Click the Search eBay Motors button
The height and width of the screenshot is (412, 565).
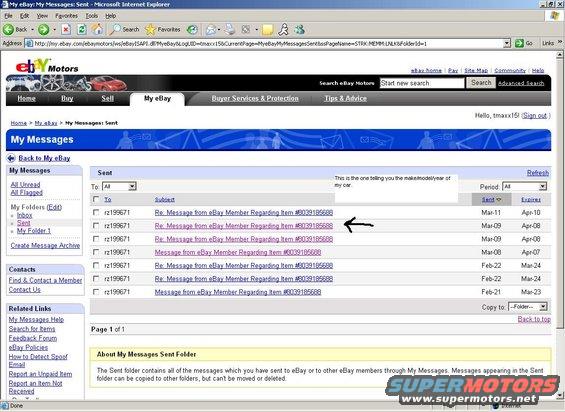(x=481, y=83)
